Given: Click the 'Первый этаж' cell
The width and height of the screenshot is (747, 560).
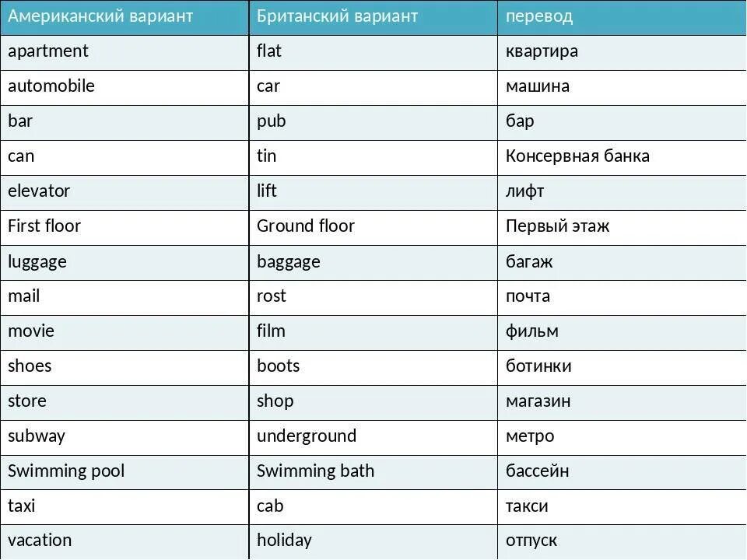Looking at the screenshot, I should pos(622,228).
